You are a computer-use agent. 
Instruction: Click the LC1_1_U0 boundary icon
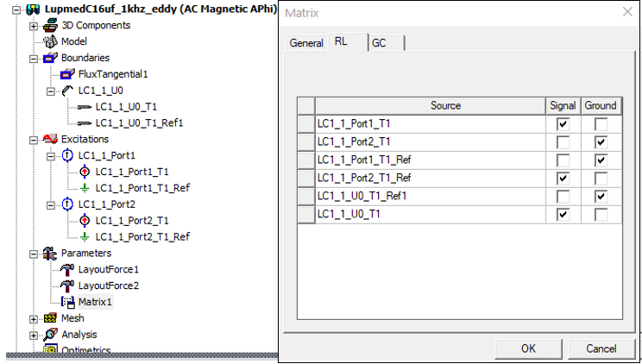tap(67, 91)
